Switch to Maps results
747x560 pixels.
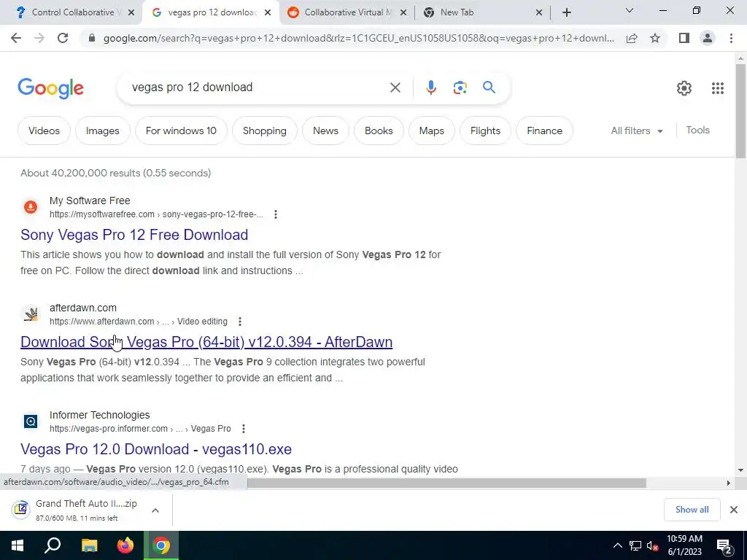click(432, 131)
